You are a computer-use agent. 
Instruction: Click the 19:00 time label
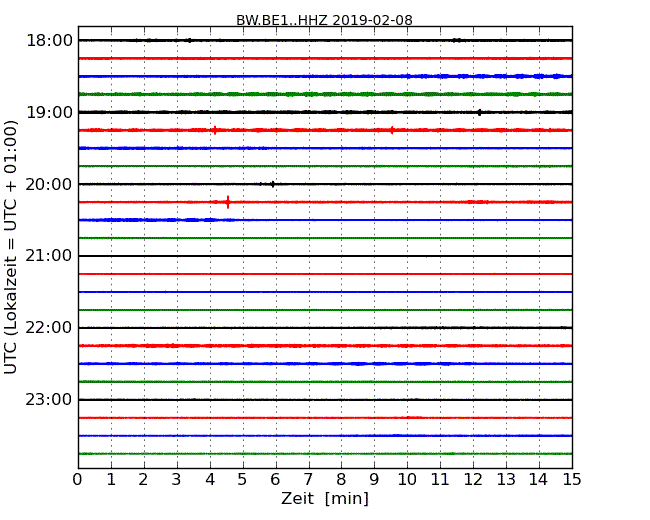click(x=49, y=112)
